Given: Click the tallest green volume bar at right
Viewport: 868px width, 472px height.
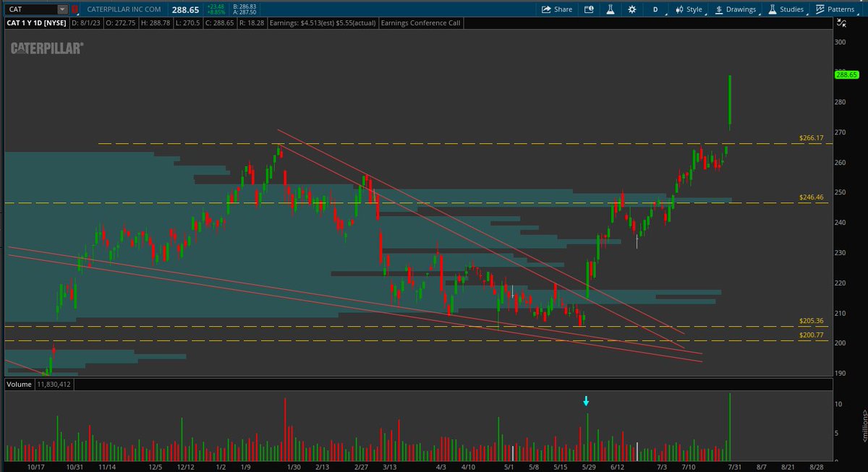Looking at the screenshot, I should click(731, 426).
